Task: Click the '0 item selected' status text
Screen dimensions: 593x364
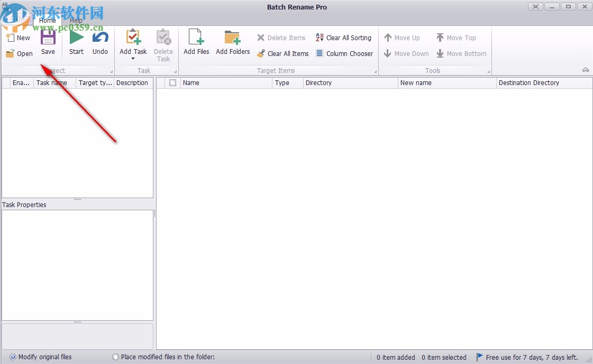Action: (x=444, y=357)
